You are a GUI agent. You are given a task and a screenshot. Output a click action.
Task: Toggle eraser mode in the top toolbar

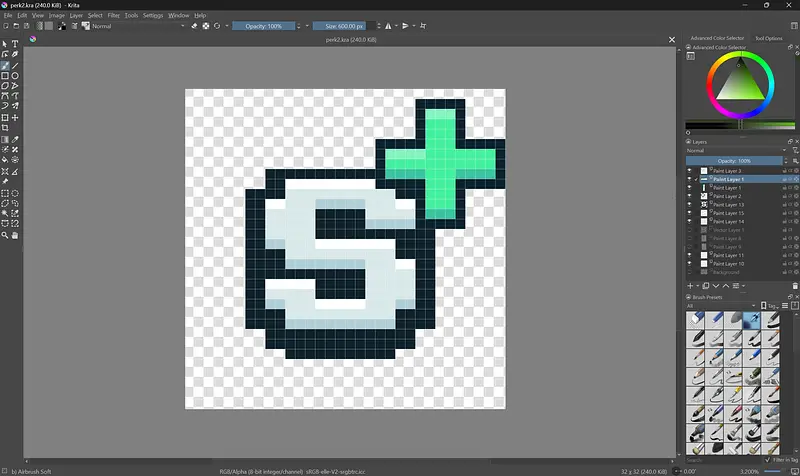pyautogui.click(x=194, y=26)
